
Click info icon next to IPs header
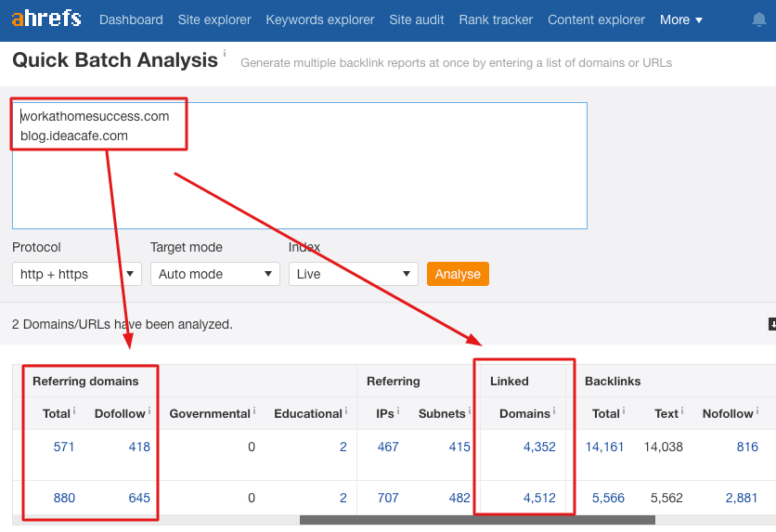(398, 410)
